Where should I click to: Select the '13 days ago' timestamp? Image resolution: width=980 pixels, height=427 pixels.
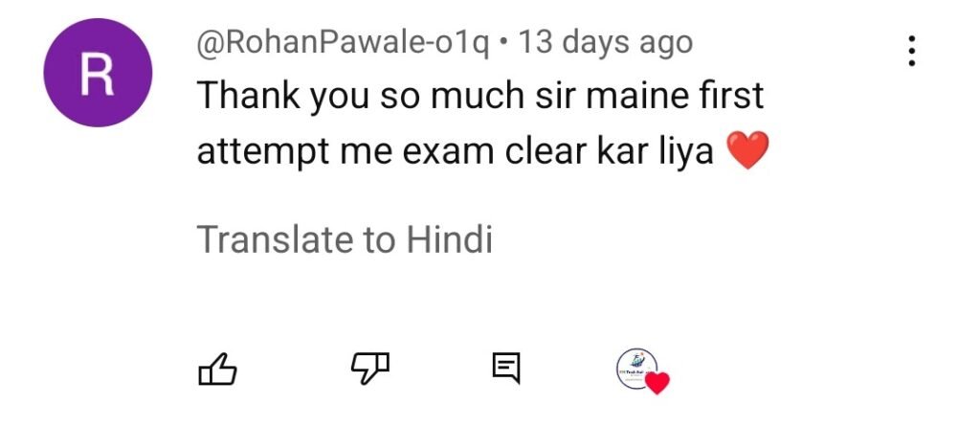(x=606, y=43)
